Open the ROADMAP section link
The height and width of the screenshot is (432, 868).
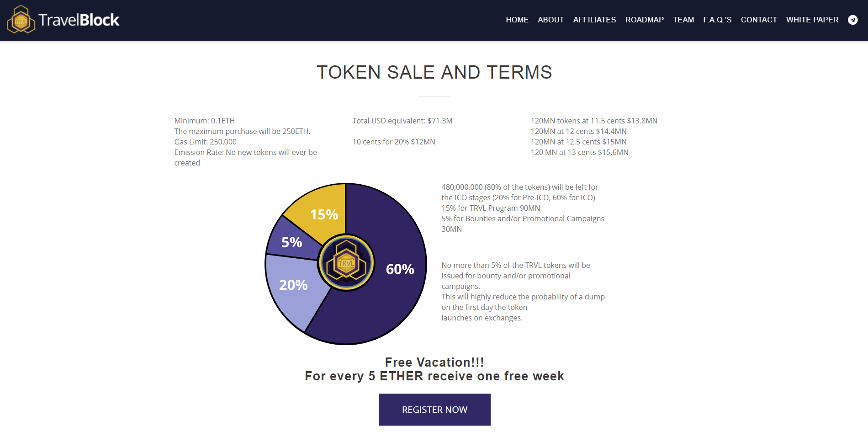click(644, 20)
